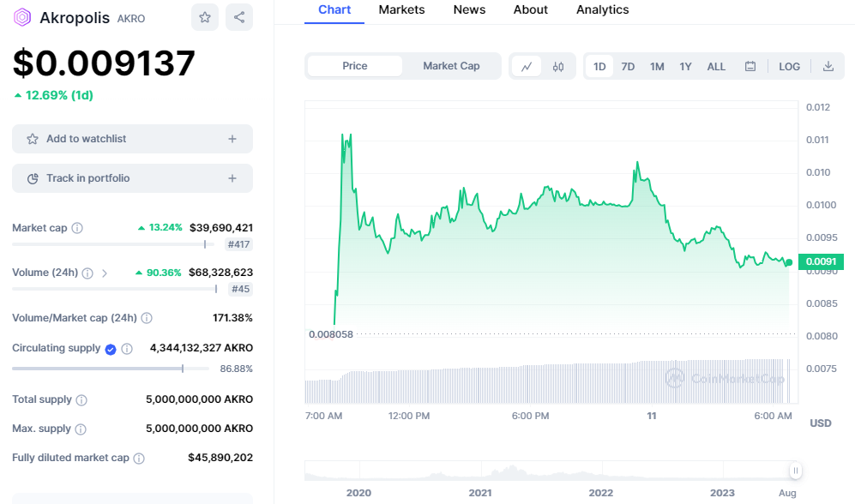Screen dimensions: 855x504
Task: Click the AKRO ticker symbol
Action: click(131, 19)
